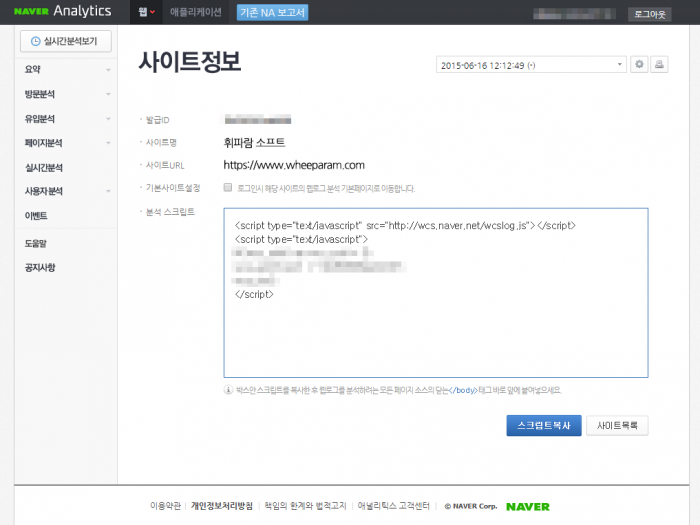Viewport: 700px width, 525px height.
Task: Click the 사이트정보 page heading
Action: (190, 62)
